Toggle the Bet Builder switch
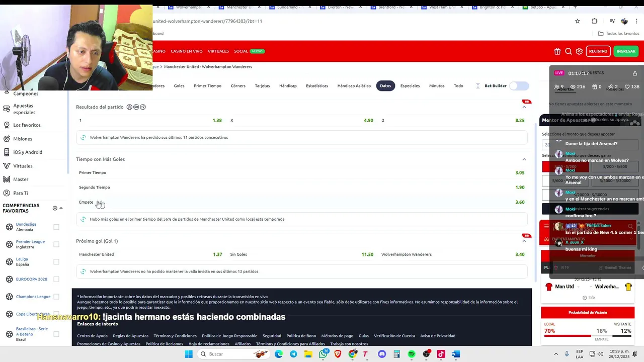Viewport: 644px width, 362px height. pyautogui.click(x=519, y=86)
